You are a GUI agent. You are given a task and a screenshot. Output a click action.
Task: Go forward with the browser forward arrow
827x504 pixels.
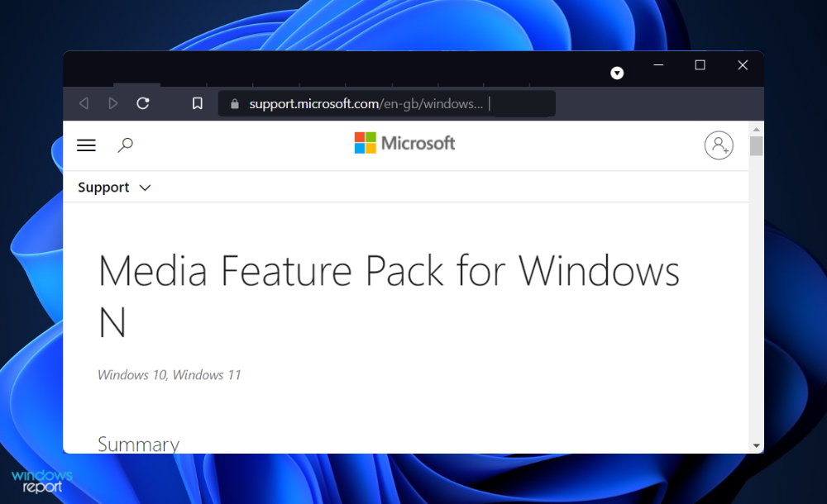coord(112,103)
